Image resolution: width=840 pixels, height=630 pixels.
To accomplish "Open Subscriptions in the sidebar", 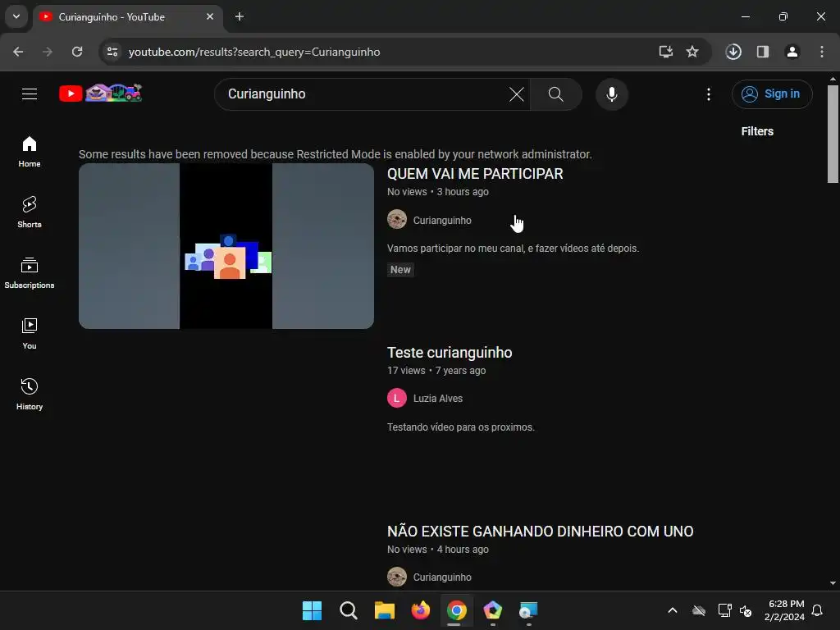I will [30, 272].
